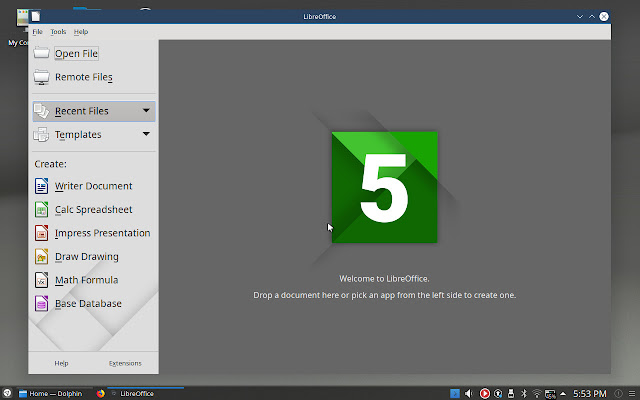Click the 'Create:' heading text
Viewport: 640px width, 400px height.
[x=50, y=164]
